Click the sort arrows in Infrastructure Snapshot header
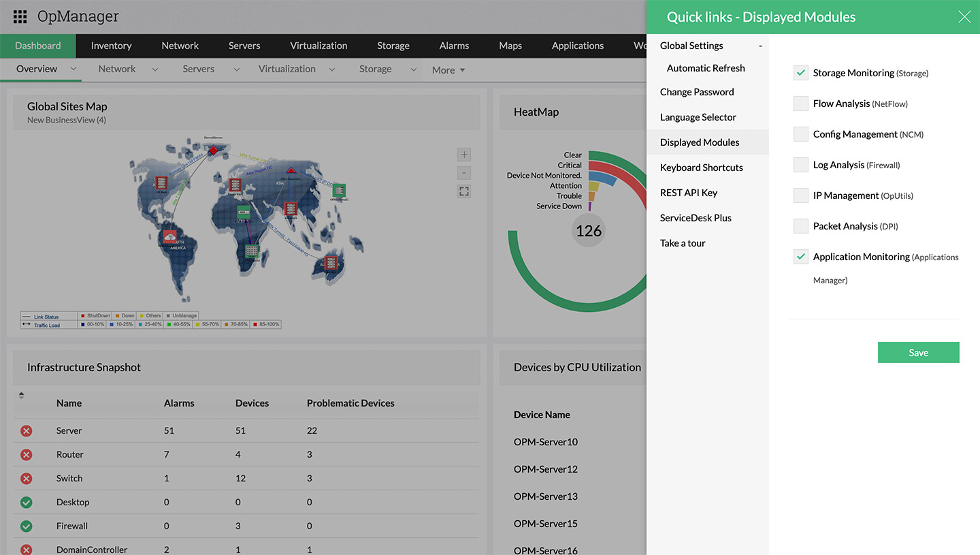The height and width of the screenshot is (555, 980). (x=21, y=395)
